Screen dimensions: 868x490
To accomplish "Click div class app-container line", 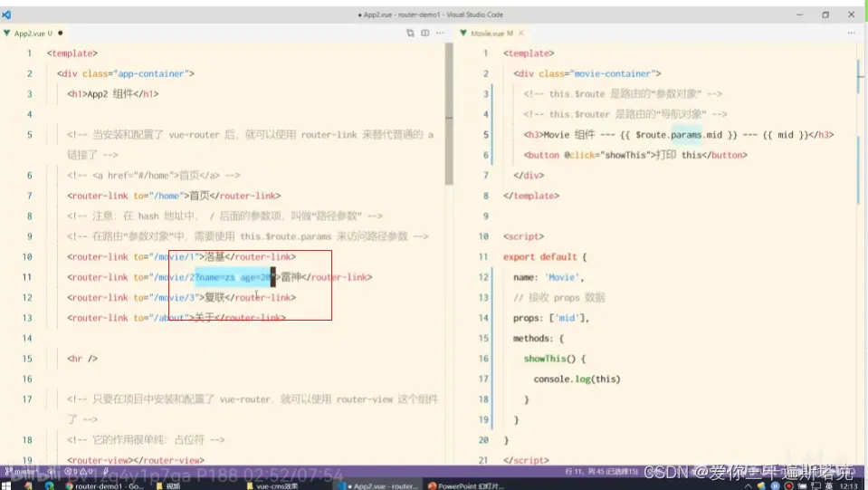I will click(x=126, y=73).
